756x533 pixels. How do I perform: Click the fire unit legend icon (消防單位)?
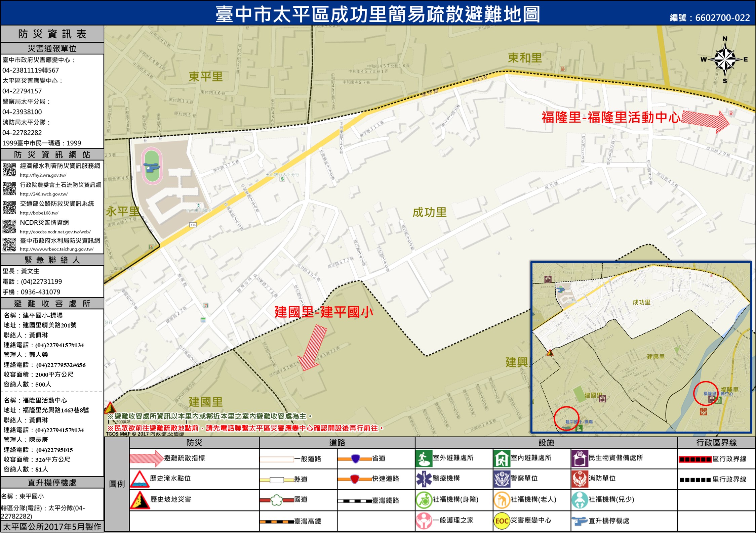pyautogui.click(x=579, y=479)
